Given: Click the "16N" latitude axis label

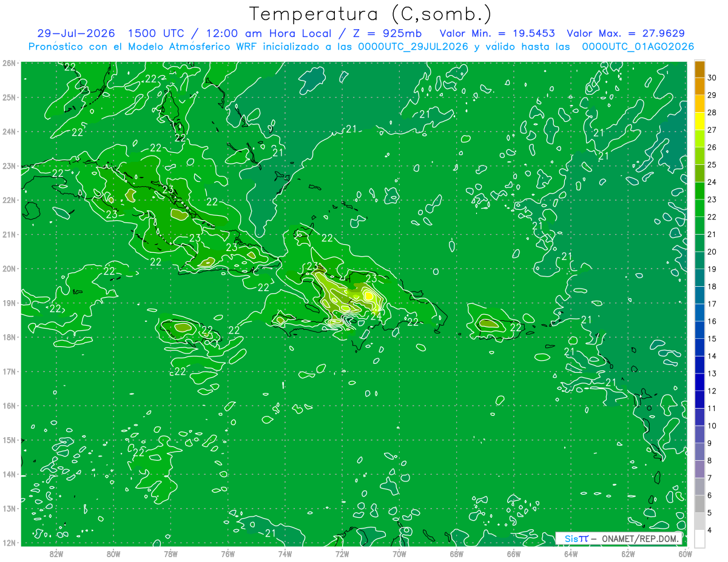Looking at the screenshot, I should click(8, 406).
